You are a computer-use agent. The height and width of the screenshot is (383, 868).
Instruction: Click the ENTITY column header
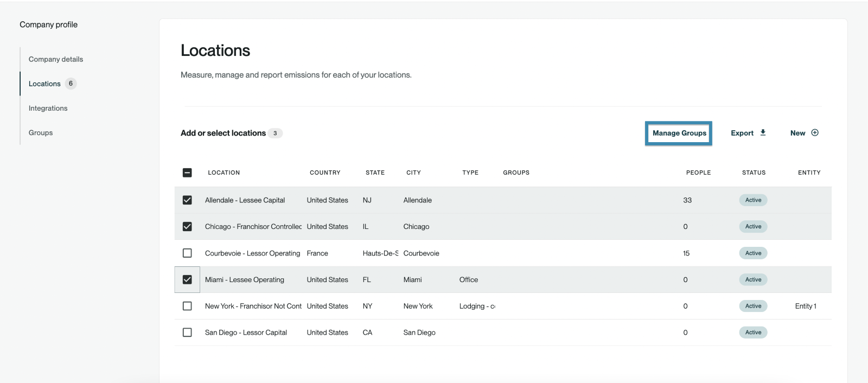coord(809,173)
